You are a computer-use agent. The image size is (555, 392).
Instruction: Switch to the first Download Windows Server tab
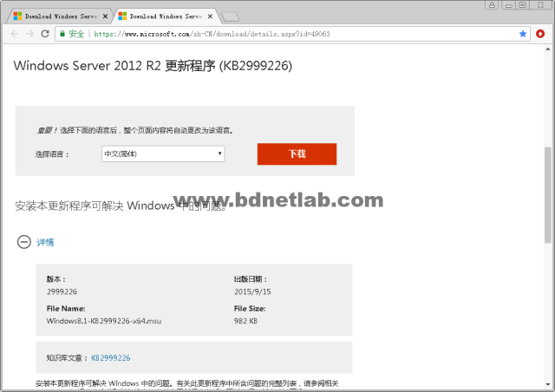(61, 16)
